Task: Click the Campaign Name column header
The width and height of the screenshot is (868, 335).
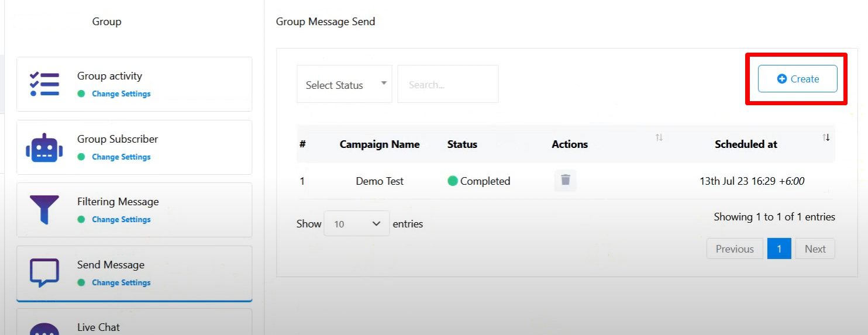Action: pyautogui.click(x=380, y=144)
